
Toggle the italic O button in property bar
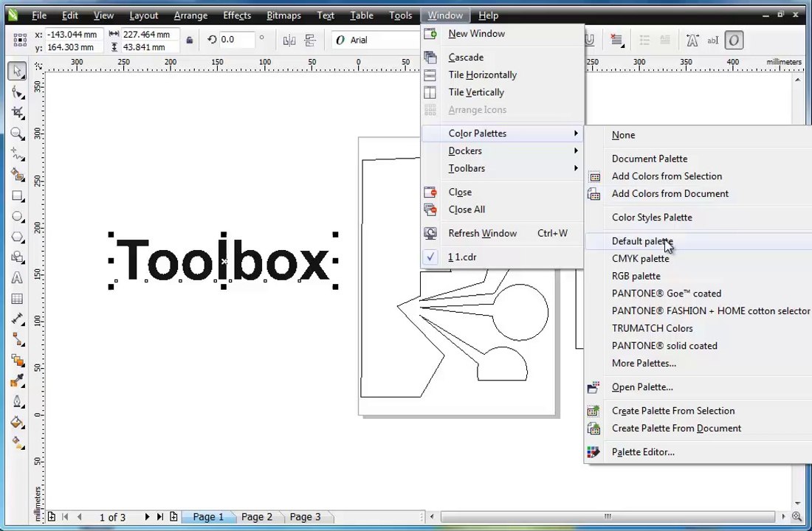click(734, 41)
